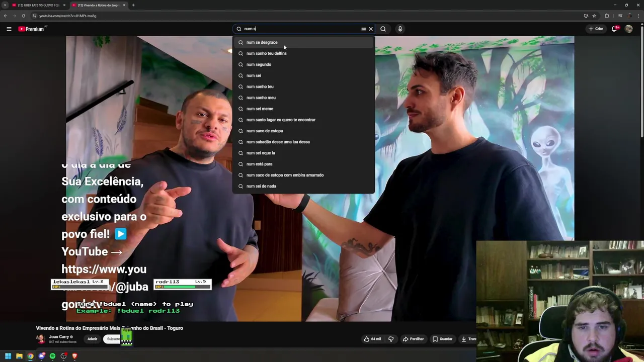Click the Aderir join button

(x=92, y=339)
